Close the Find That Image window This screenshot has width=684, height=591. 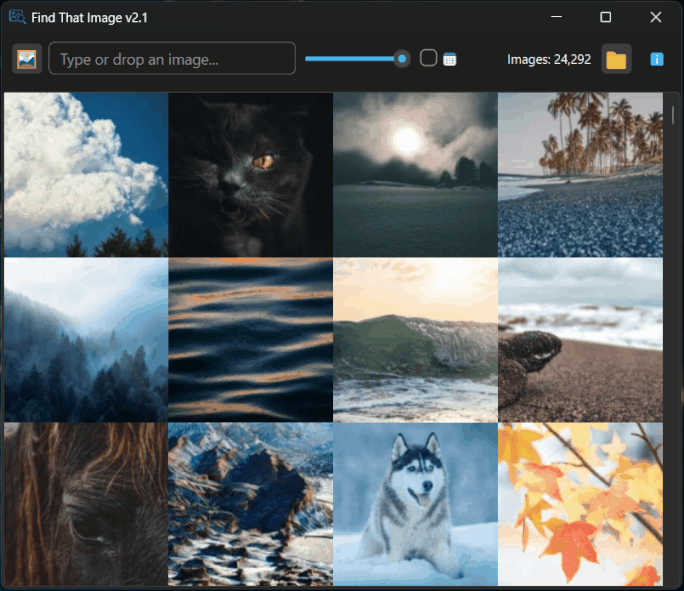[656, 17]
